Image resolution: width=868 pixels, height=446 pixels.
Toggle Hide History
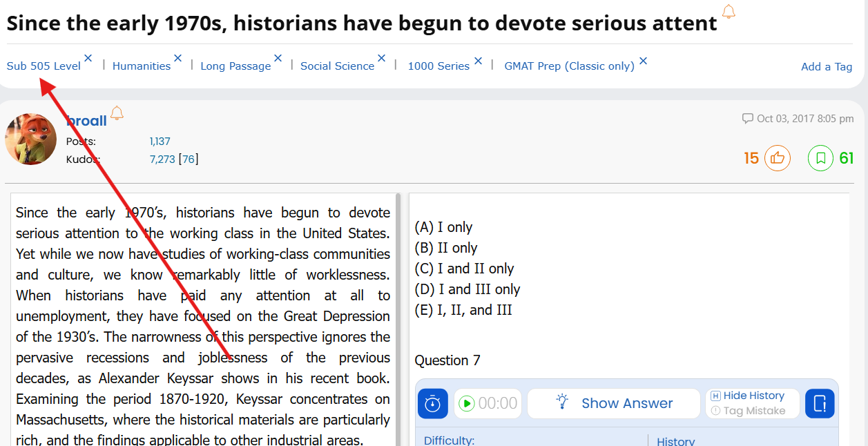pyautogui.click(x=753, y=396)
